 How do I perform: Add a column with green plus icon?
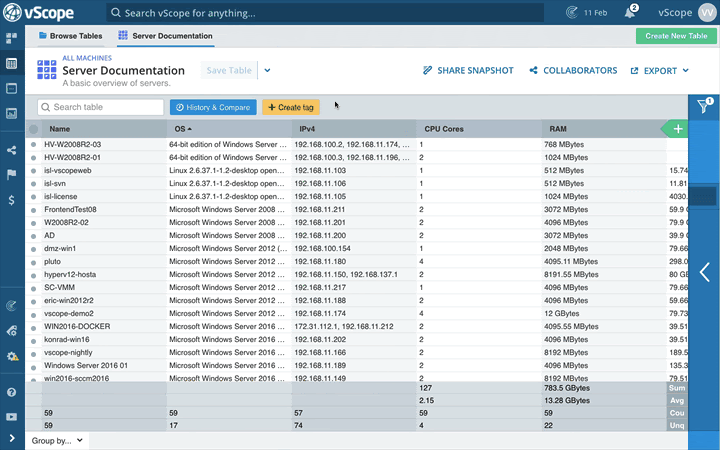click(678, 129)
